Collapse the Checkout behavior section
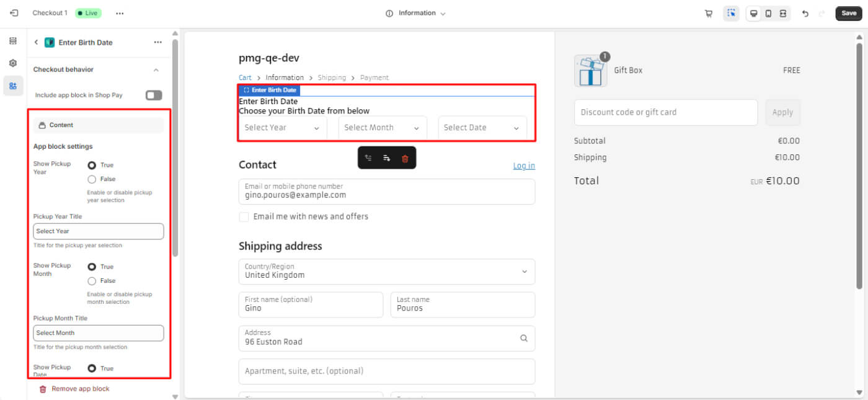This screenshot has height=400, width=868. [x=156, y=70]
